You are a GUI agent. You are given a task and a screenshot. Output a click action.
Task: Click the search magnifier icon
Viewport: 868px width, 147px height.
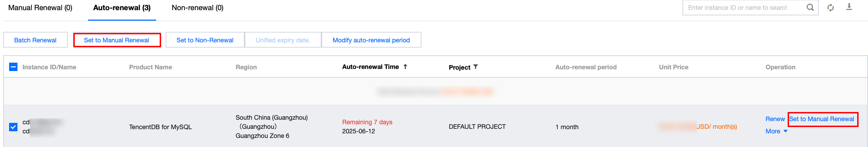(810, 8)
